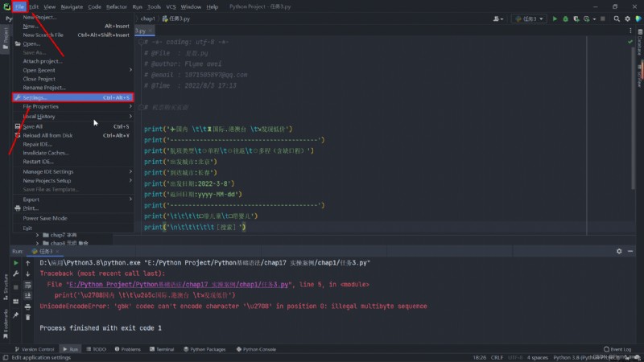This screenshot has height=362, width=644.
Task: Open TODO tool window
Action: click(x=96, y=349)
